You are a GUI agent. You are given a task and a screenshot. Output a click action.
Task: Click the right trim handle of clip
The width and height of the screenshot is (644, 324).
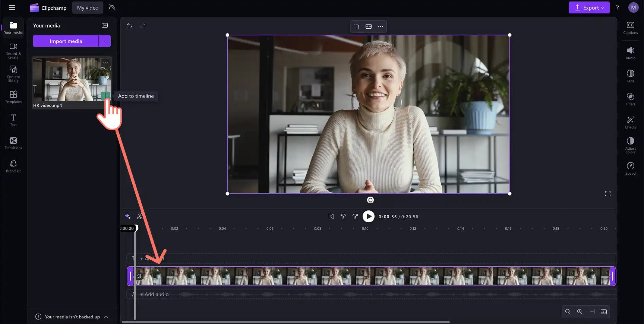click(612, 276)
